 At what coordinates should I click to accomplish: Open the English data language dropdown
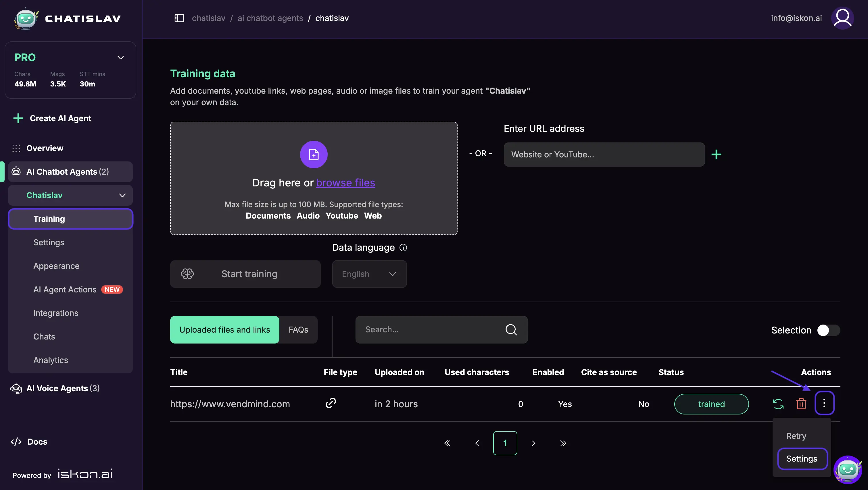(369, 274)
